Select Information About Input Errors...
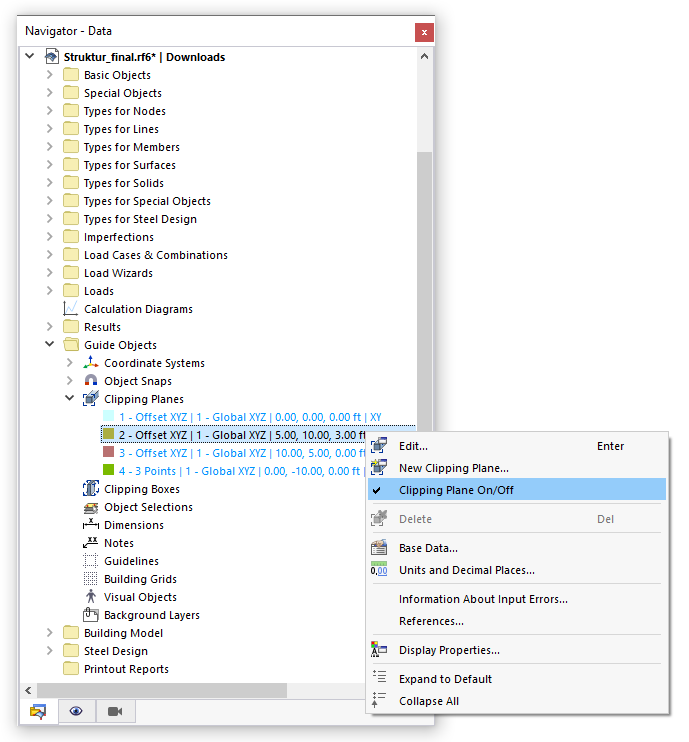 [x=517, y=599]
